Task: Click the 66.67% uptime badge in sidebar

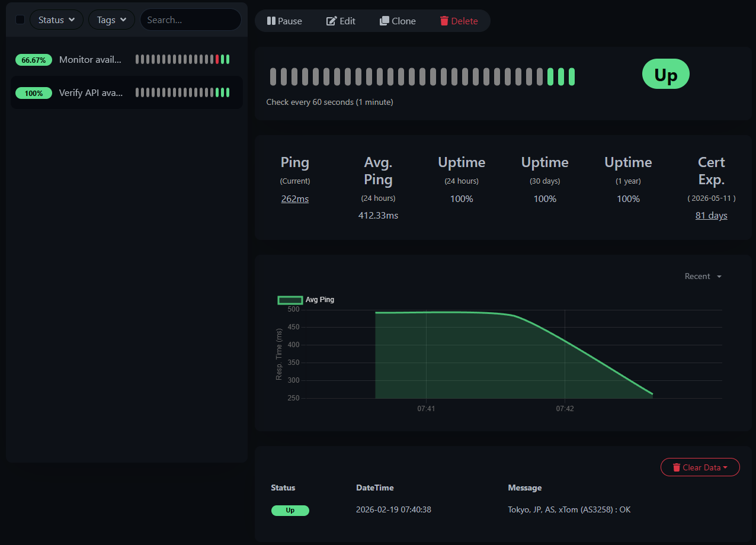Action: tap(33, 59)
